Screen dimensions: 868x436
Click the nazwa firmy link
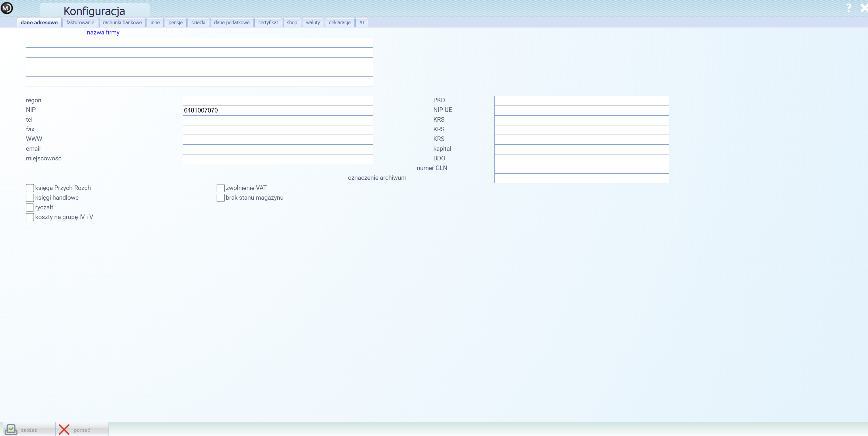point(103,32)
